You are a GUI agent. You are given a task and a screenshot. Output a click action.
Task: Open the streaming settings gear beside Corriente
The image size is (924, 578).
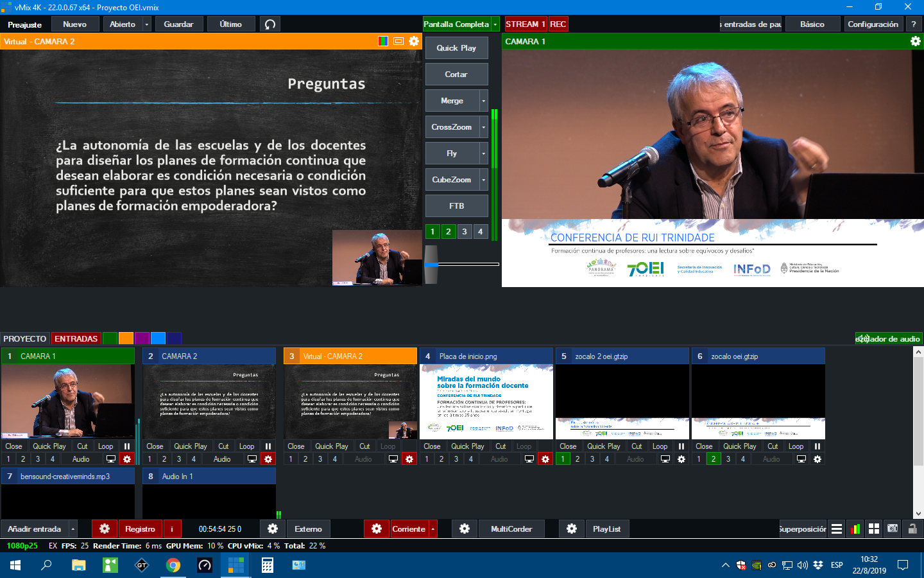pos(377,529)
